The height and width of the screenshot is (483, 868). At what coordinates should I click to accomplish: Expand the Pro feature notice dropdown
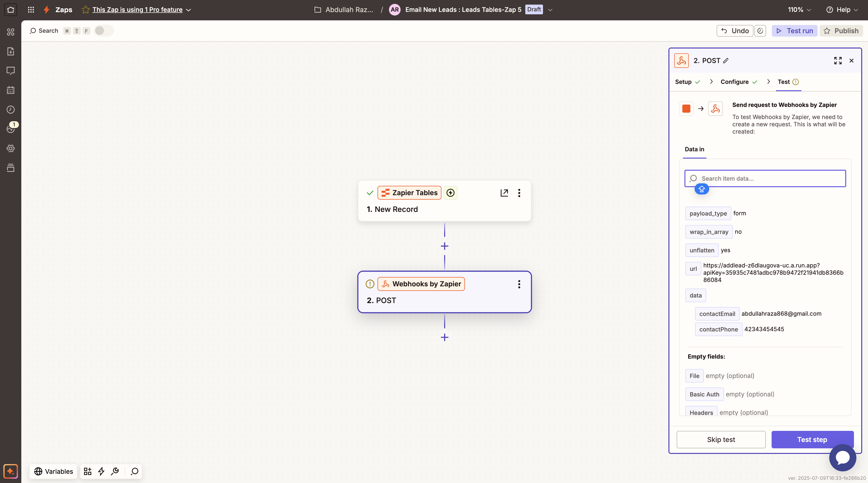pos(189,10)
